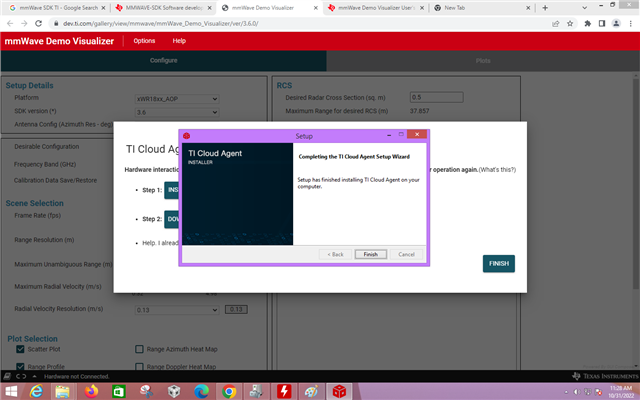This screenshot has height=400, width=640.
Task: Open the tab search chevron
Action: click(584, 8)
